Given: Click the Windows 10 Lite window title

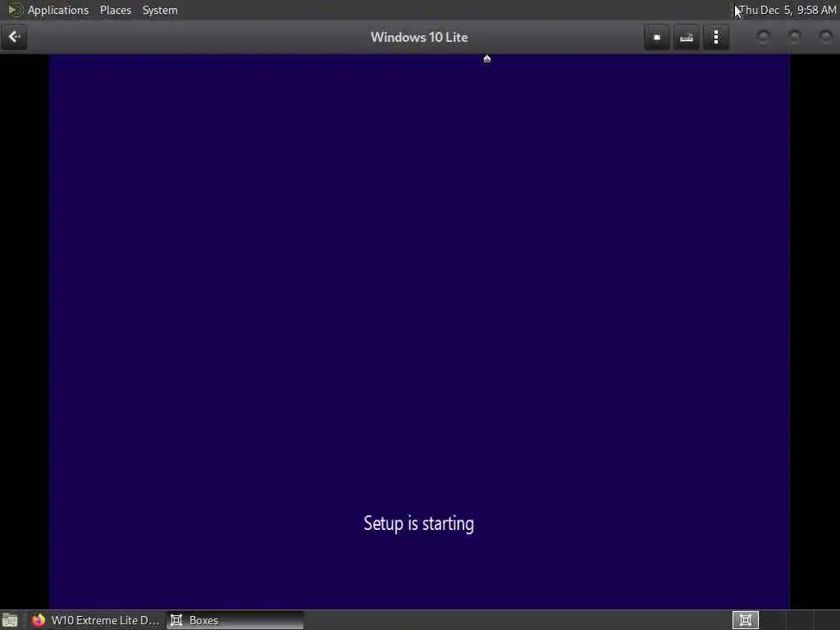Looking at the screenshot, I should click(419, 37).
